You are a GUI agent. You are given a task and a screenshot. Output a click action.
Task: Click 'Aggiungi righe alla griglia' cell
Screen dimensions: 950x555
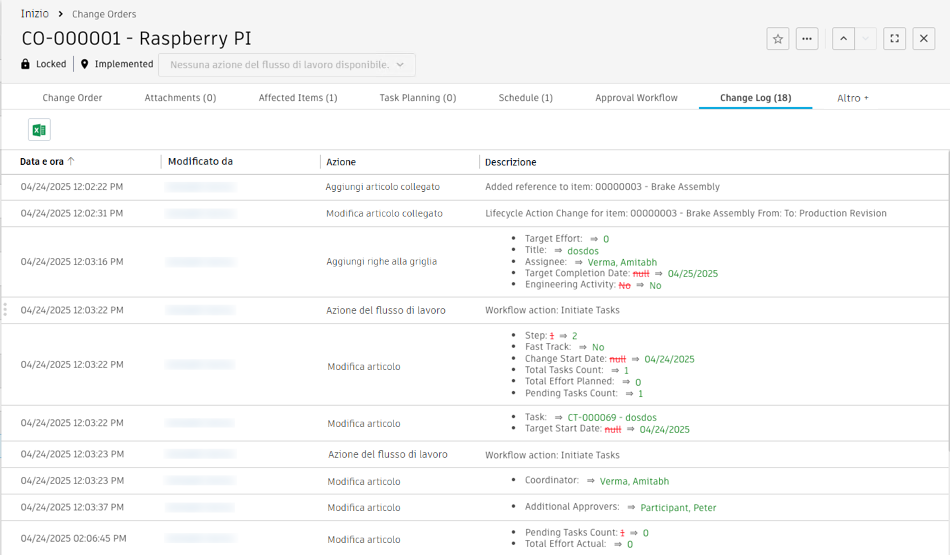coord(382,262)
